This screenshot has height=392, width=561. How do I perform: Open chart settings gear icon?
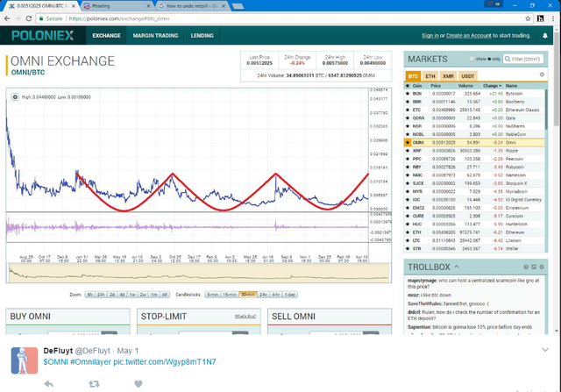pyautogui.click(x=15, y=97)
